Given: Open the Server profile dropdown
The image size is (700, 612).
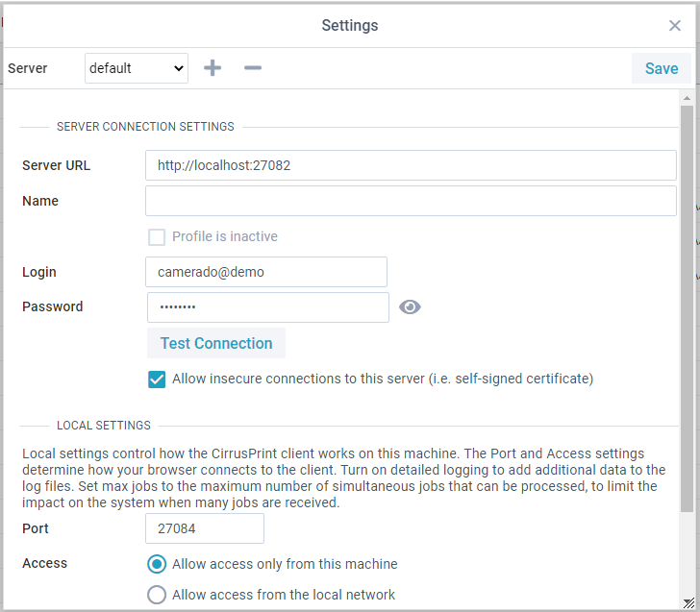Looking at the screenshot, I should click(136, 68).
